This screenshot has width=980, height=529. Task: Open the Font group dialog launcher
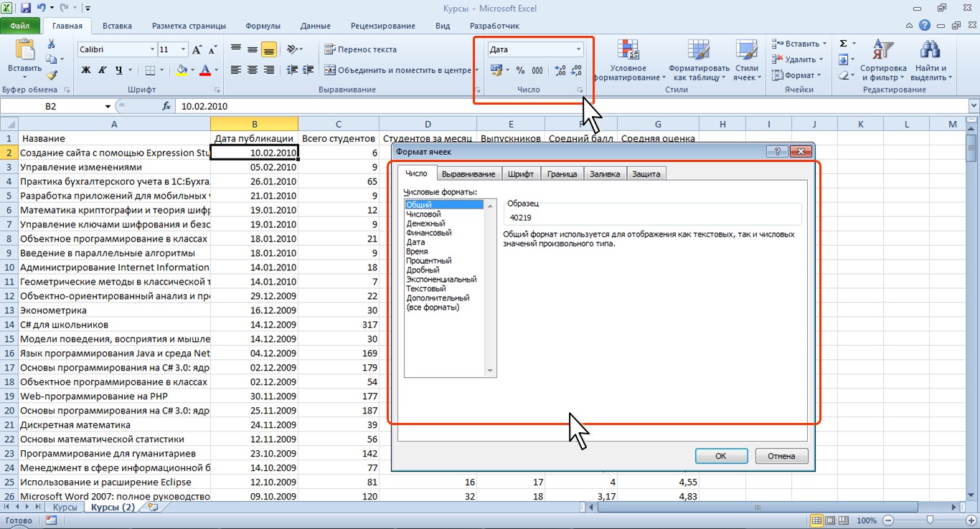[217, 90]
